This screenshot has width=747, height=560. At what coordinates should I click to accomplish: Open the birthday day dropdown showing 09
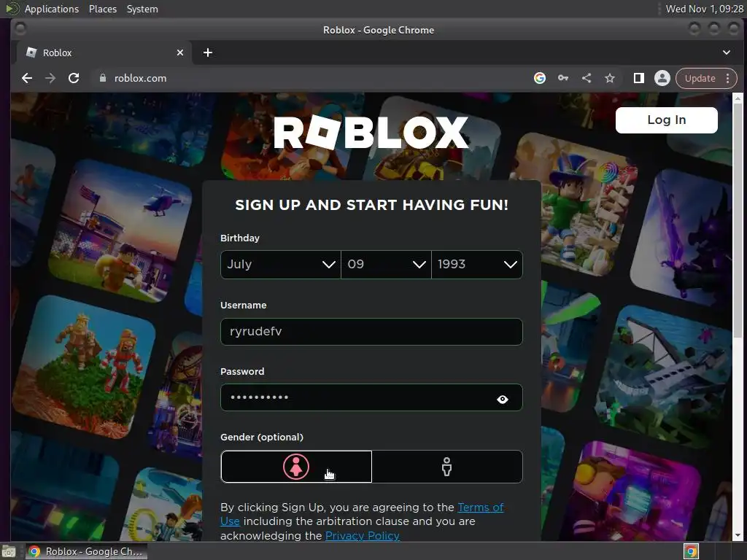(x=386, y=264)
